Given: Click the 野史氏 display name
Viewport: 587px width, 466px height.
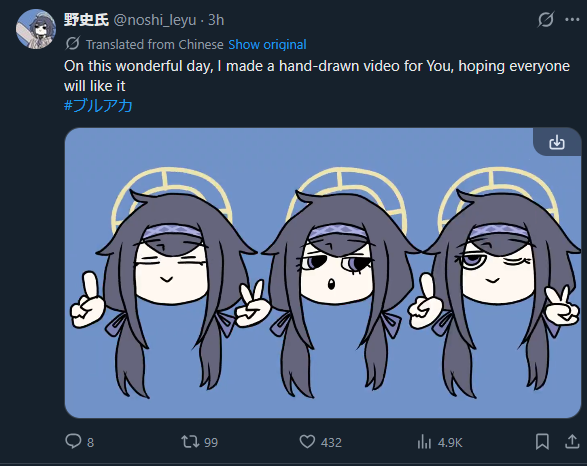Looking at the screenshot, I should (86, 19).
